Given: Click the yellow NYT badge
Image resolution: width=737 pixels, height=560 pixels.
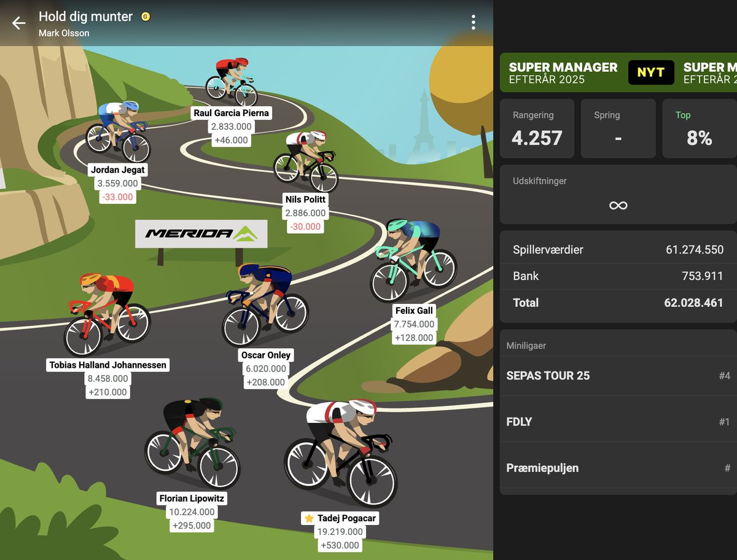Looking at the screenshot, I should click(x=651, y=72).
